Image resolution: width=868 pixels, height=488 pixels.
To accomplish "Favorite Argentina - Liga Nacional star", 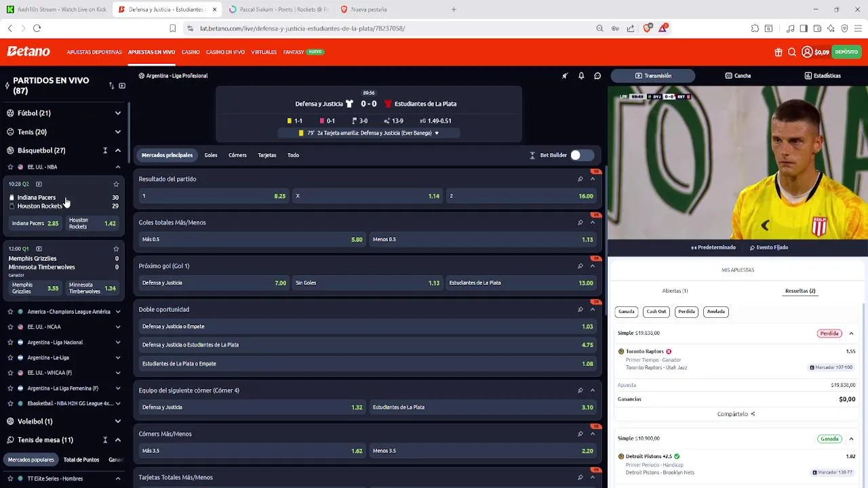I will pyautogui.click(x=10, y=342).
